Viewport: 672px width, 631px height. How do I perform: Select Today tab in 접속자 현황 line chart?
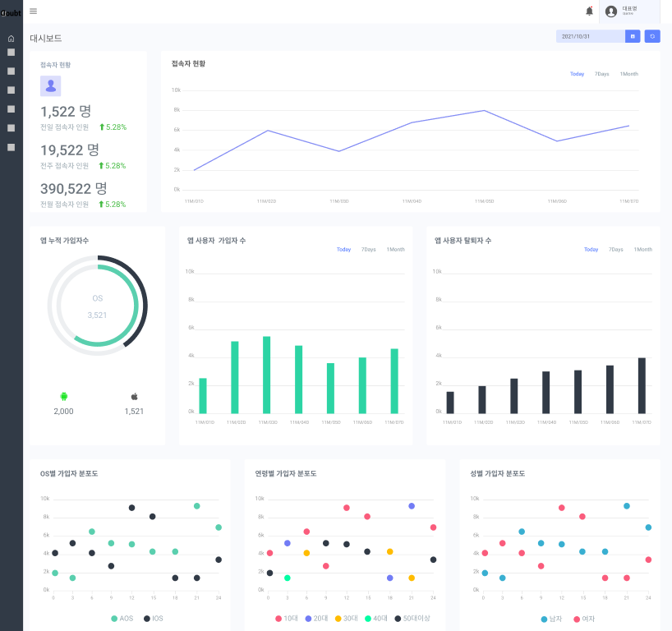pyautogui.click(x=577, y=74)
